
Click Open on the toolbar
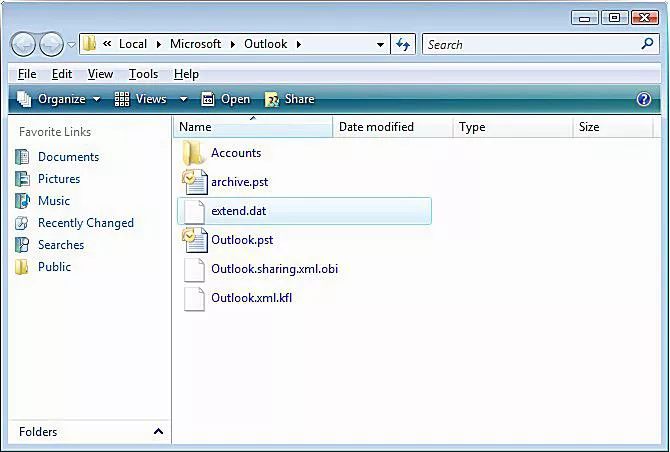(226, 99)
